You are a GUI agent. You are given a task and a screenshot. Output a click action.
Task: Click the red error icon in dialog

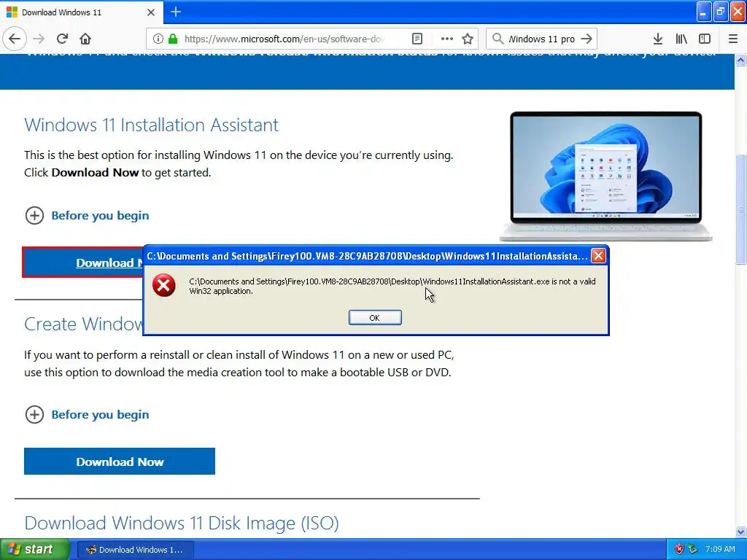click(x=163, y=285)
